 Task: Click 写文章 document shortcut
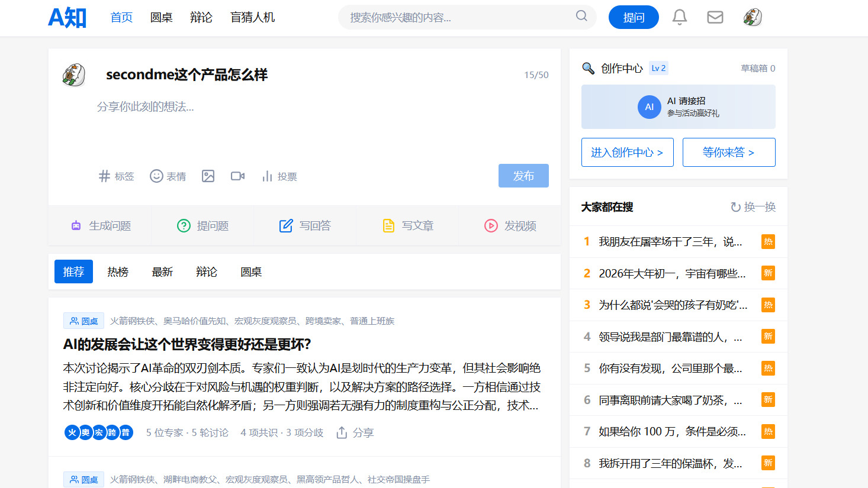coord(409,225)
